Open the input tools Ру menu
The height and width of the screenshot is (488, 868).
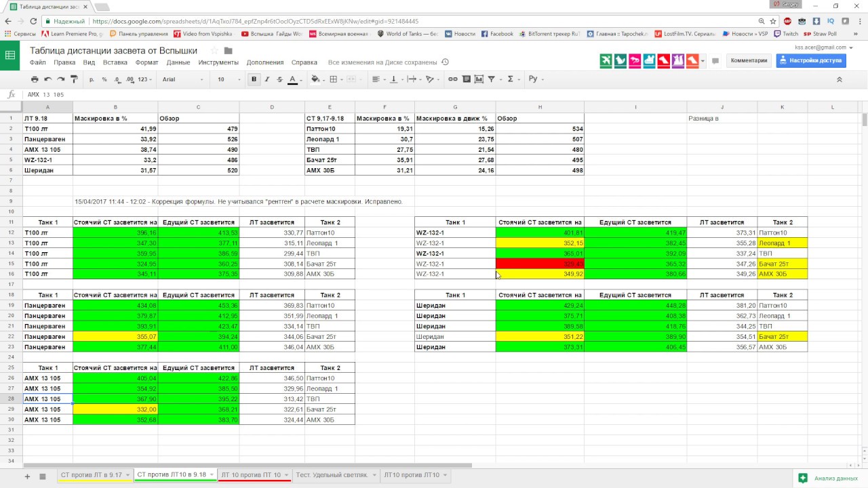tap(535, 79)
